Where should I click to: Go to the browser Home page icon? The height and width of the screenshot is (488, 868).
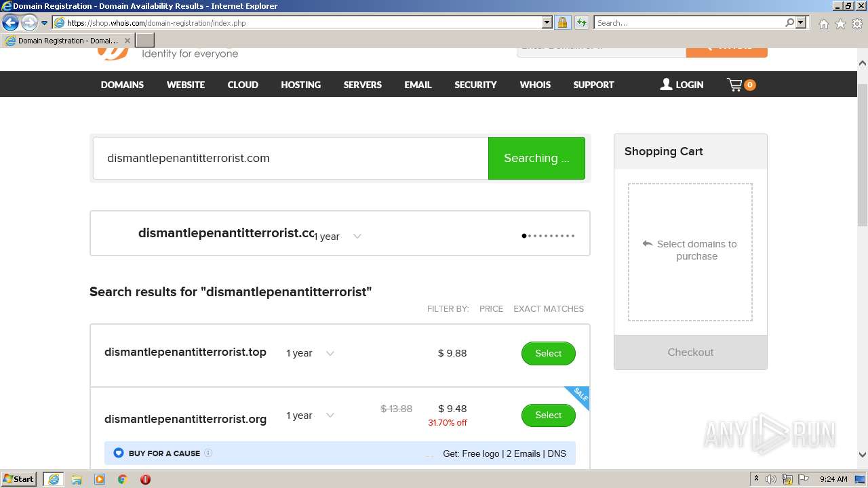coord(823,24)
